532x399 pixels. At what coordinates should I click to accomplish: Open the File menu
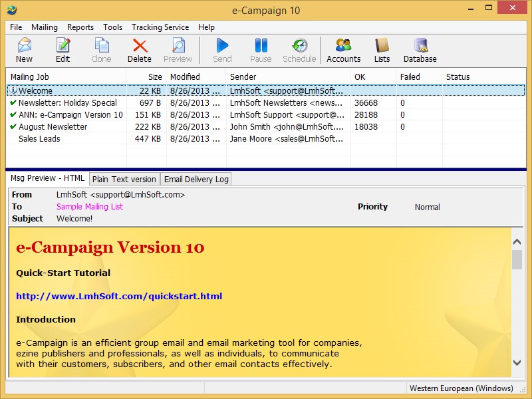16,27
